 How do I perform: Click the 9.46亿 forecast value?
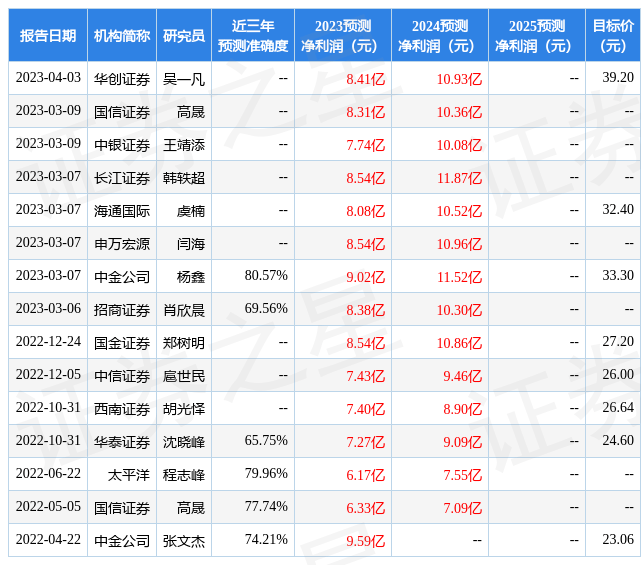pos(463,376)
